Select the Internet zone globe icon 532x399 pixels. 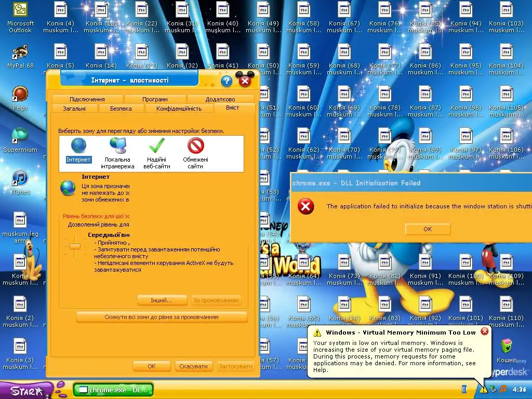(78, 145)
